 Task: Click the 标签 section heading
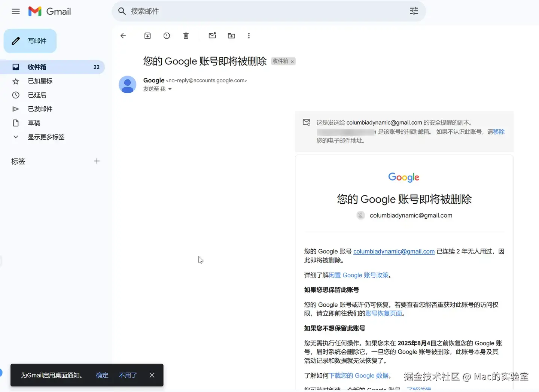pos(18,161)
